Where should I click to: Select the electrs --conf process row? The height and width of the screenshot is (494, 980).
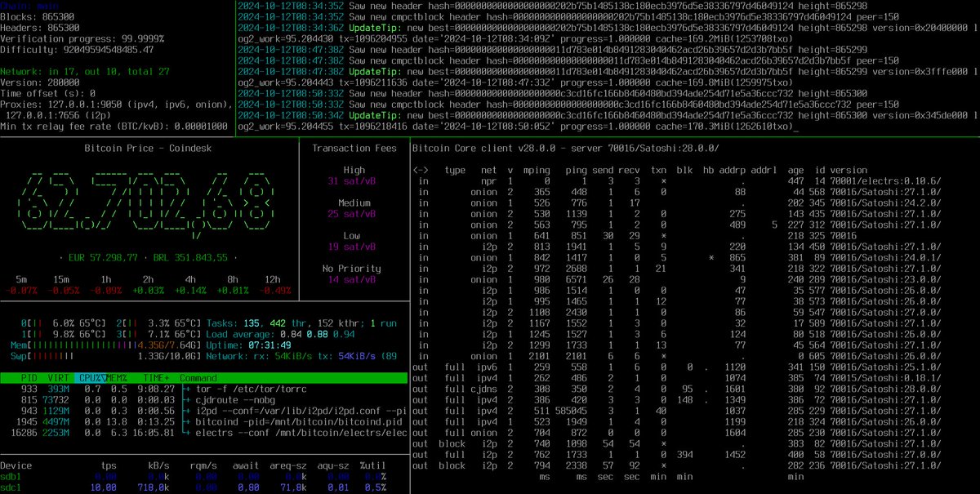click(x=204, y=432)
